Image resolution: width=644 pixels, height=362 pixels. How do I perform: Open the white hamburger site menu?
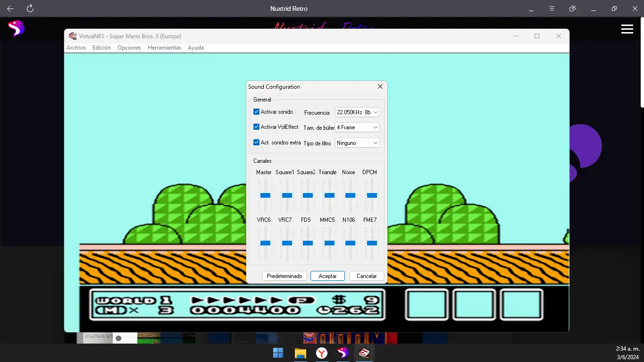627,29
